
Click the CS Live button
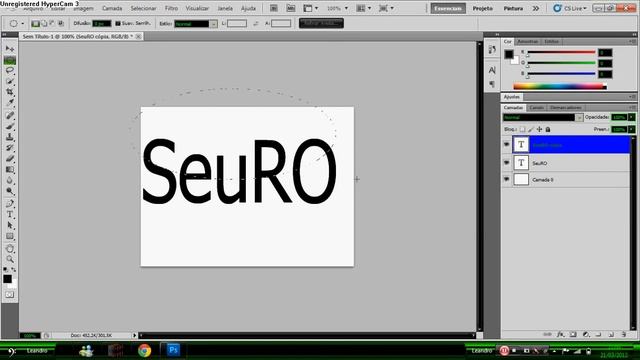pos(570,8)
